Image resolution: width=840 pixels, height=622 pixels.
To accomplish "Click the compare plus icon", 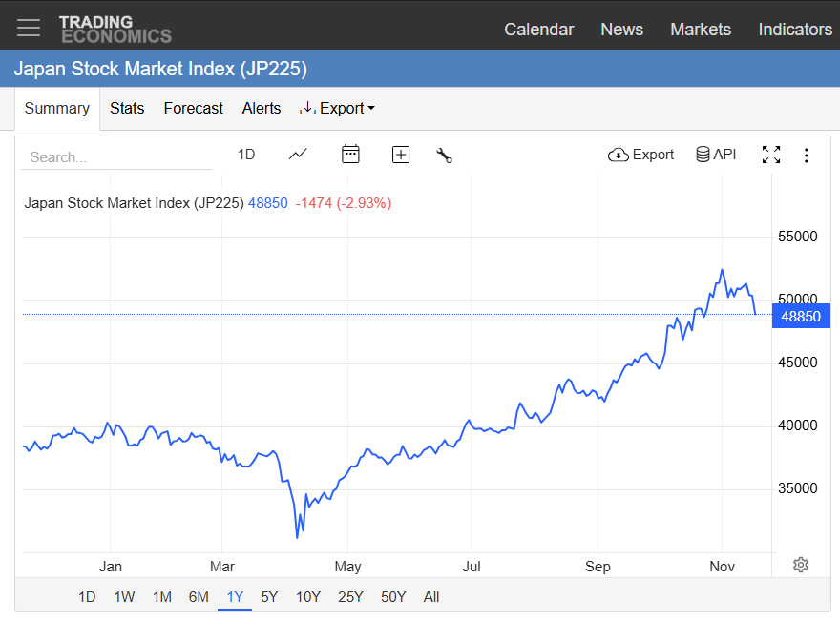I will coord(400,154).
